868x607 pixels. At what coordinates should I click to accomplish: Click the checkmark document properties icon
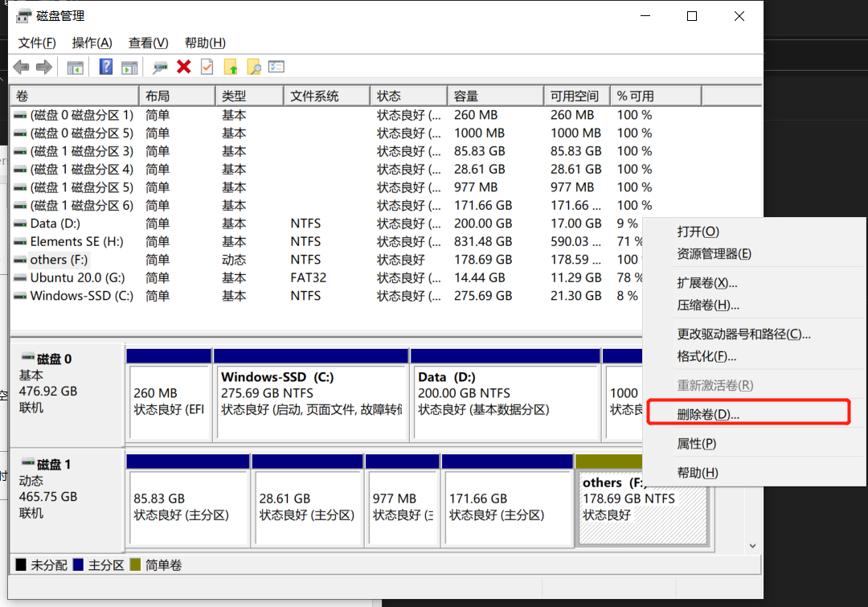coord(207,67)
